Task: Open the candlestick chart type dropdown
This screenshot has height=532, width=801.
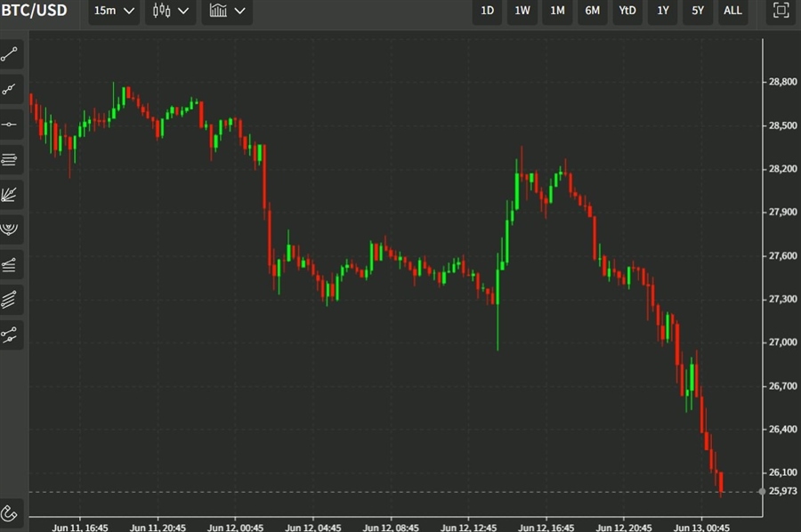Action: click(x=171, y=11)
